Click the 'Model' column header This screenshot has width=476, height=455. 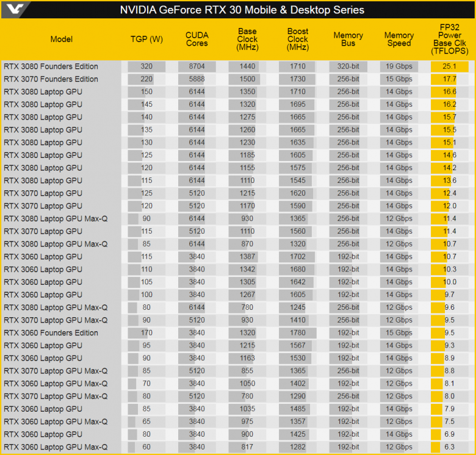coord(61,39)
